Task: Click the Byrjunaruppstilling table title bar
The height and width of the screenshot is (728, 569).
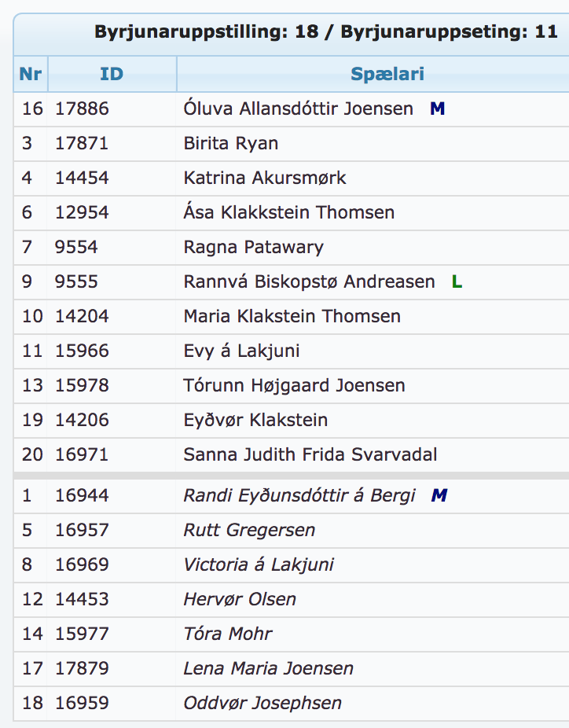Action: [x=292, y=32]
